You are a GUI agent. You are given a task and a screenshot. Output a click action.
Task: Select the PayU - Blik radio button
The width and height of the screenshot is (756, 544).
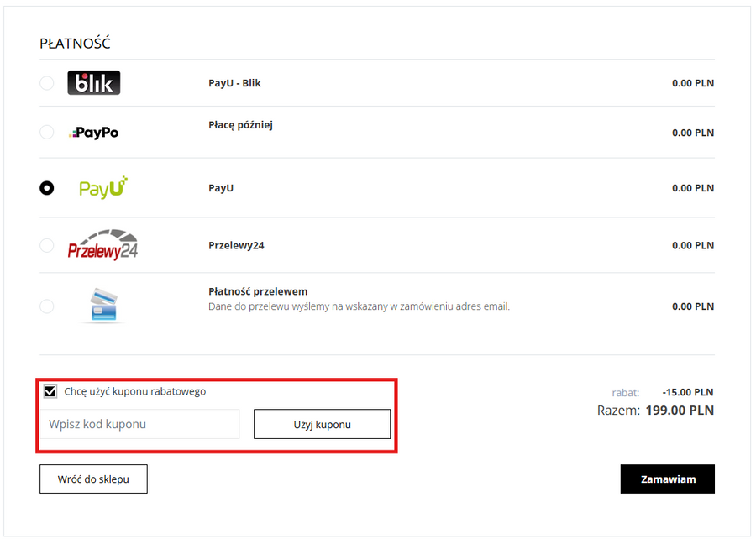[x=47, y=83]
